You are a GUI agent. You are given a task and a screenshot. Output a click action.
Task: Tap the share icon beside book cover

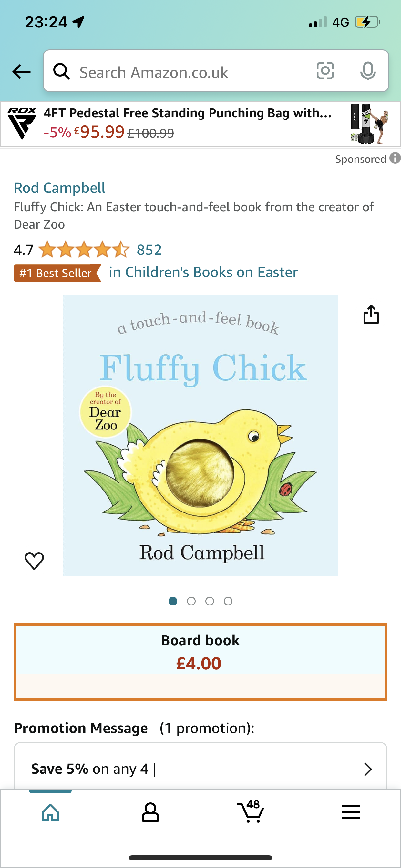tap(371, 315)
